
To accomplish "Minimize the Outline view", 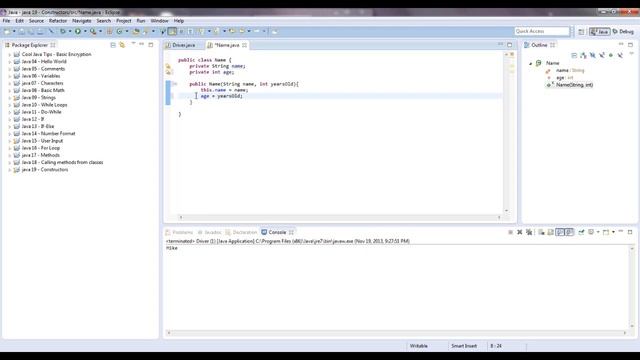I will coord(621,44).
